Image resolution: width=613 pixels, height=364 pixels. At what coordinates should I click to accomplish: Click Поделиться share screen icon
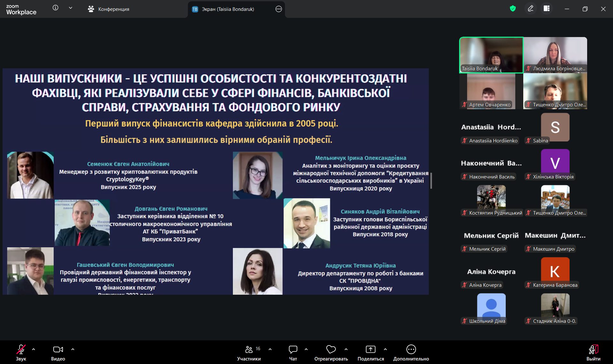point(370,350)
